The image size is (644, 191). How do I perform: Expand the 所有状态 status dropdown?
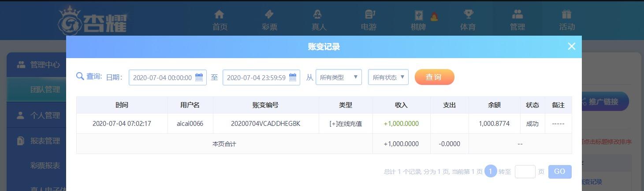pos(388,77)
